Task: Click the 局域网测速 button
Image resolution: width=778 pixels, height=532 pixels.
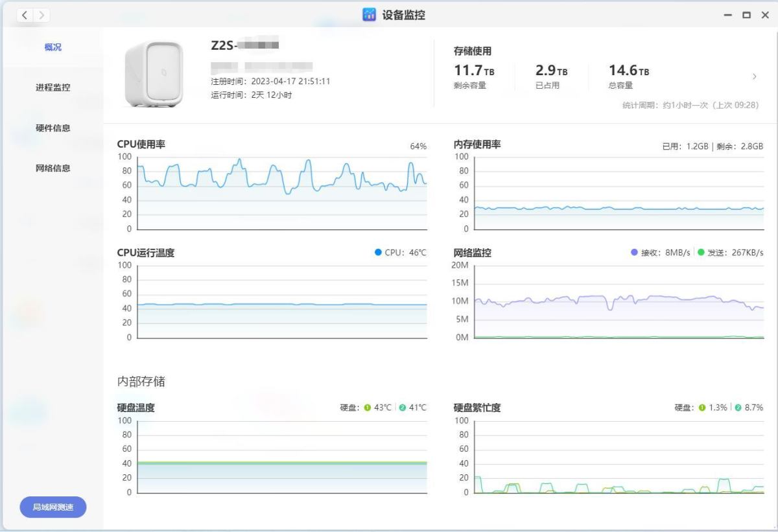Action: pyautogui.click(x=53, y=507)
